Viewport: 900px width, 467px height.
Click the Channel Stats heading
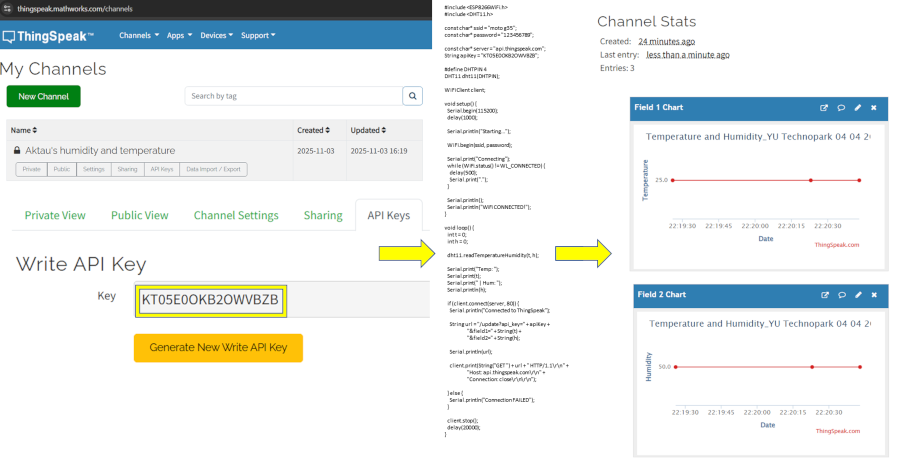pyautogui.click(x=646, y=22)
